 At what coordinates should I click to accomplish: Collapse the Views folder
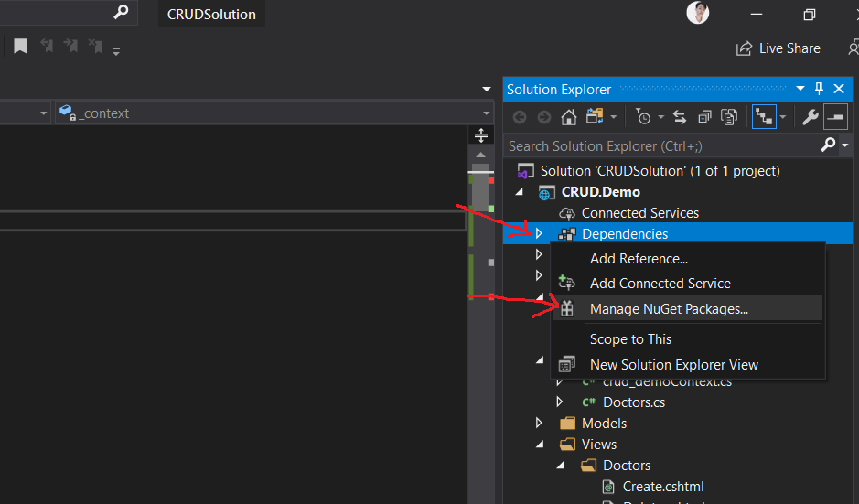click(540, 444)
